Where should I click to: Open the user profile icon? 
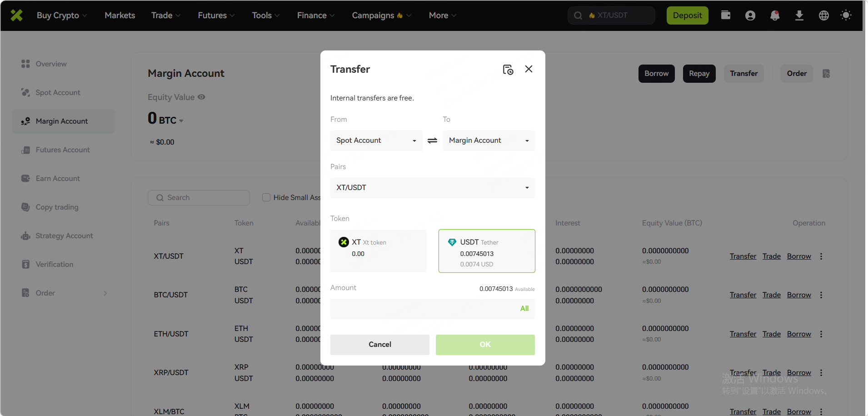coord(750,15)
